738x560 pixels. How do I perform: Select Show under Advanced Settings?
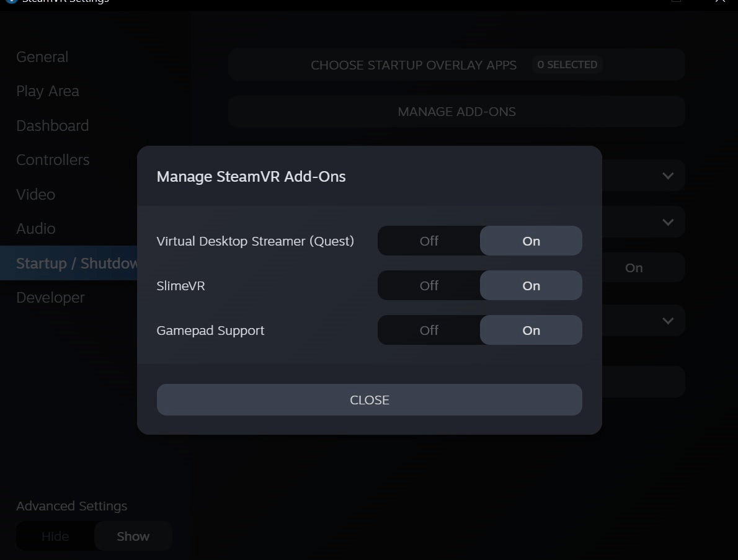pos(133,536)
